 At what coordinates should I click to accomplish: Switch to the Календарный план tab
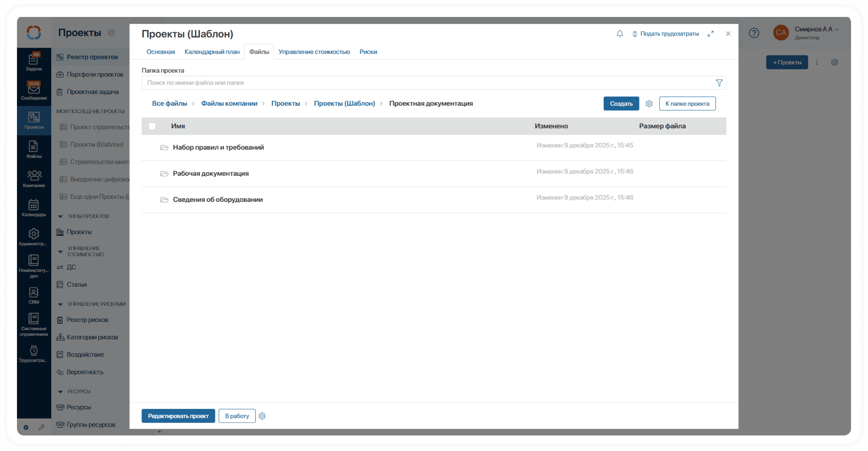coord(212,52)
